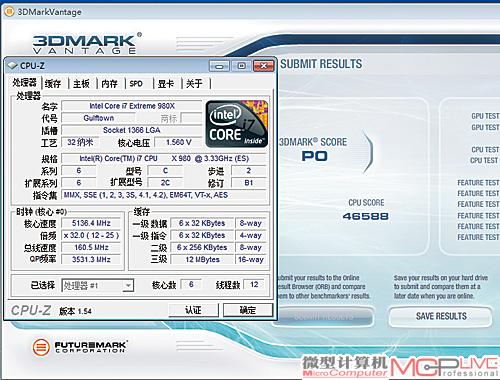Image resolution: width=500 pixels, height=380 pixels.
Task: Select the SPD tab
Action: (x=136, y=84)
